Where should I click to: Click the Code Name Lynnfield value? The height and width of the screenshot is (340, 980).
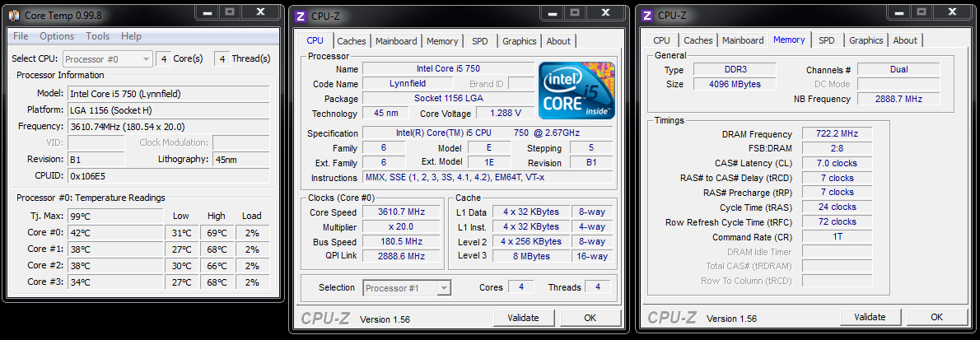click(x=408, y=83)
